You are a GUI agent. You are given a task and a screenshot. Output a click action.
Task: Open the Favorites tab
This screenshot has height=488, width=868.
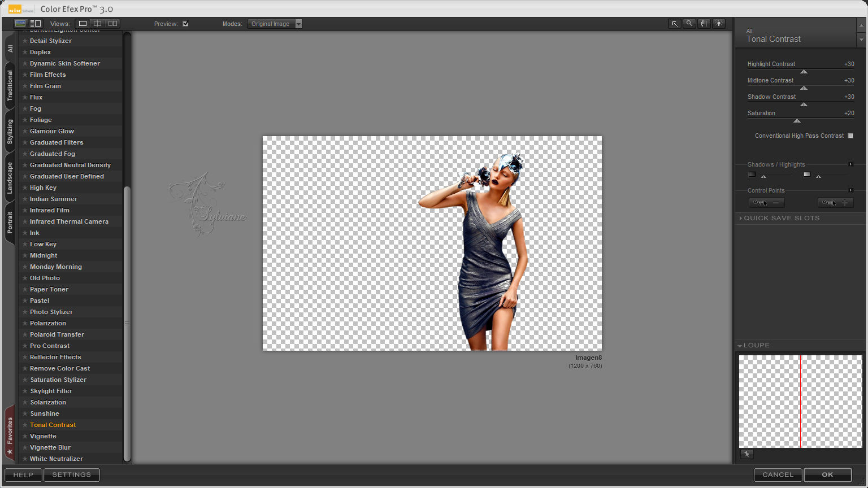click(10, 433)
